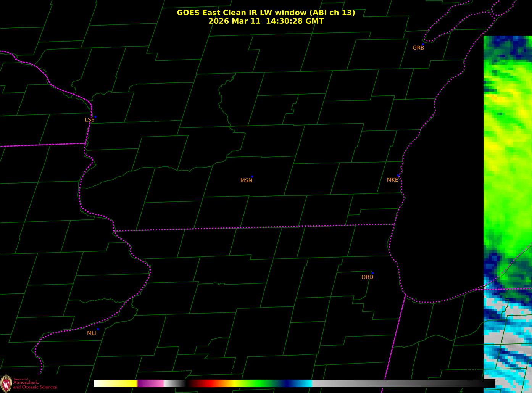Click the blue dot marker at MSN
This screenshot has height=393, width=532.
pyautogui.click(x=252, y=177)
